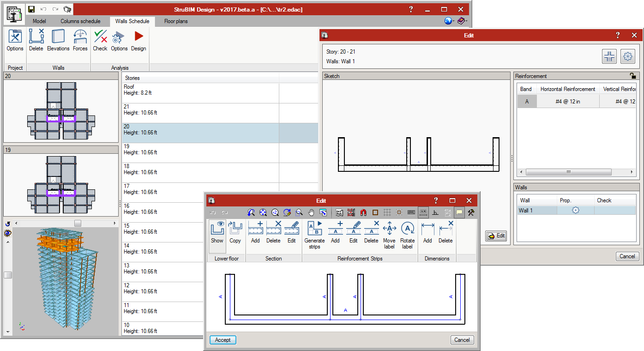Click the zoom window magnifier icon
Image resolution: width=644 pixels, height=351 pixels.
[x=299, y=212]
